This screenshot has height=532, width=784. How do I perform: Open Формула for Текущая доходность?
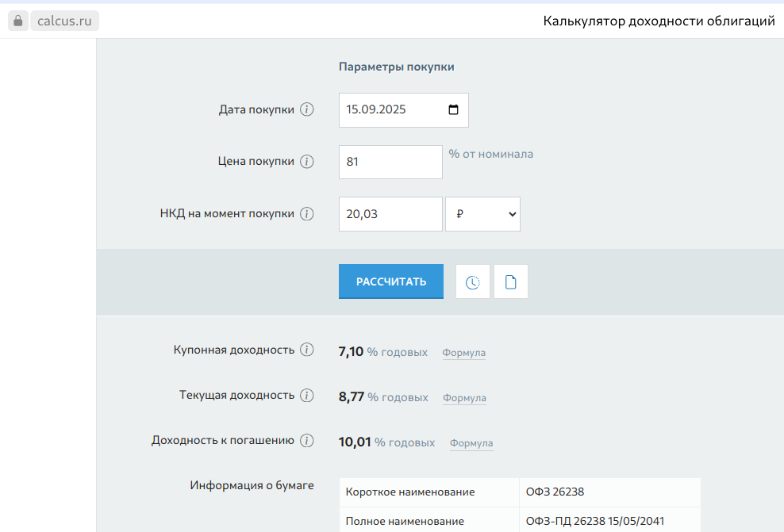click(x=463, y=398)
